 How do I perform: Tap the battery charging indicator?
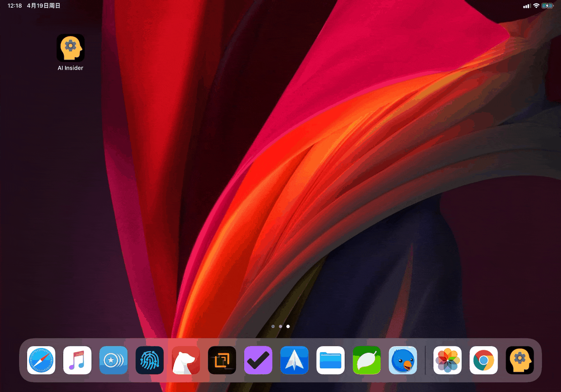(x=547, y=5)
